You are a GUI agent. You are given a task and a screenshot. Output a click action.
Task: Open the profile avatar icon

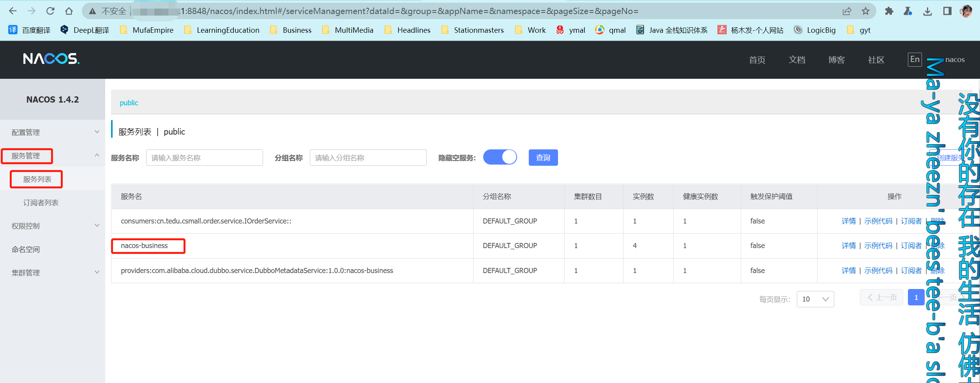966,11
